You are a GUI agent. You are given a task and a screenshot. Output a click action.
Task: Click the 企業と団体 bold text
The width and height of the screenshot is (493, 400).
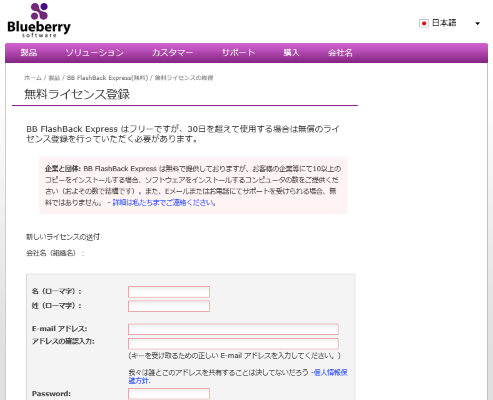tap(63, 169)
